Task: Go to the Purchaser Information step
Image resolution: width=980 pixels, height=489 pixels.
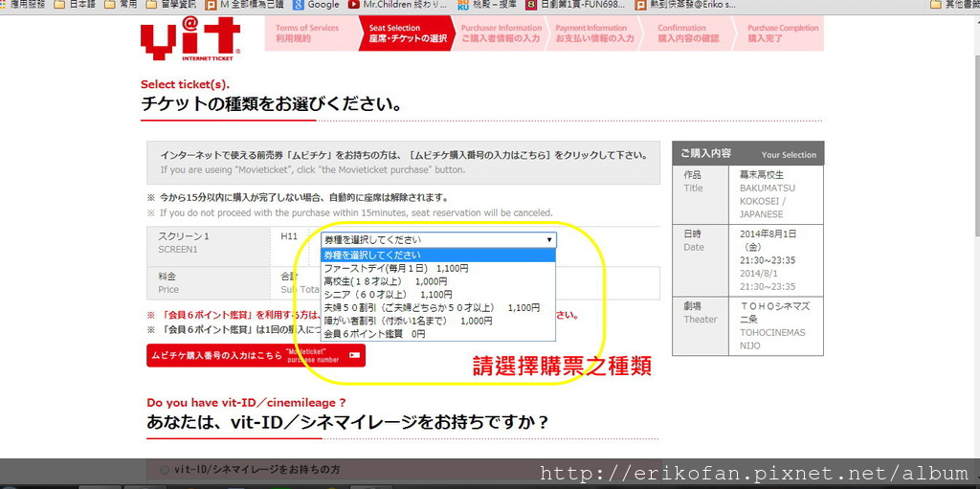Action: point(501,33)
